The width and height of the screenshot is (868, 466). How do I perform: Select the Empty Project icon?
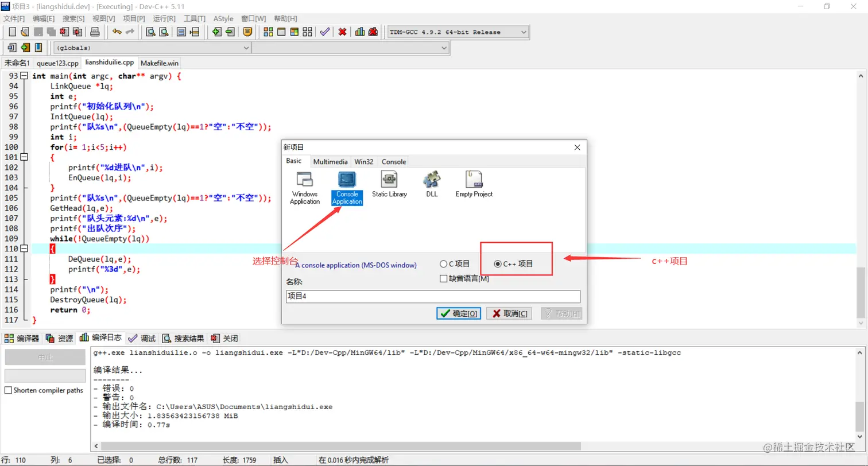click(x=474, y=184)
